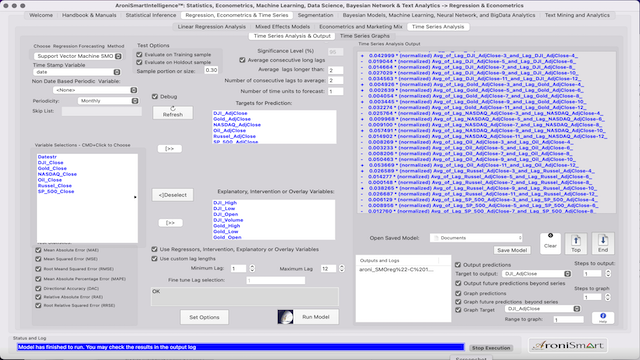Screen dimensions: 640x360
Task: Toggle Output predictions checkbox
Action: click(x=458, y=264)
